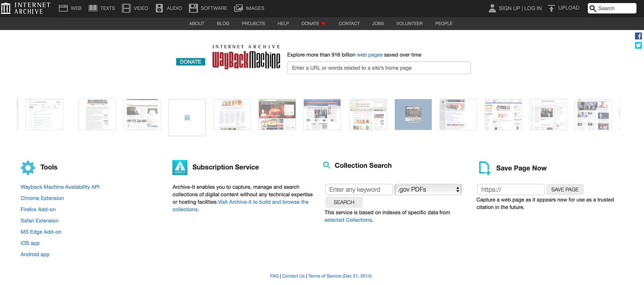The width and height of the screenshot is (644, 285).
Task: Open the MS Edge Add-on link
Action: pyautogui.click(x=41, y=232)
